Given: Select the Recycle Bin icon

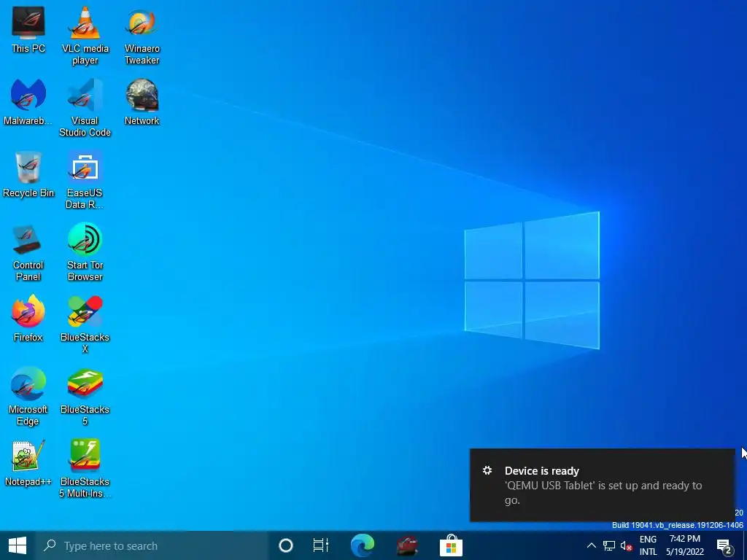Looking at the screenshot, I should (28, 174).
